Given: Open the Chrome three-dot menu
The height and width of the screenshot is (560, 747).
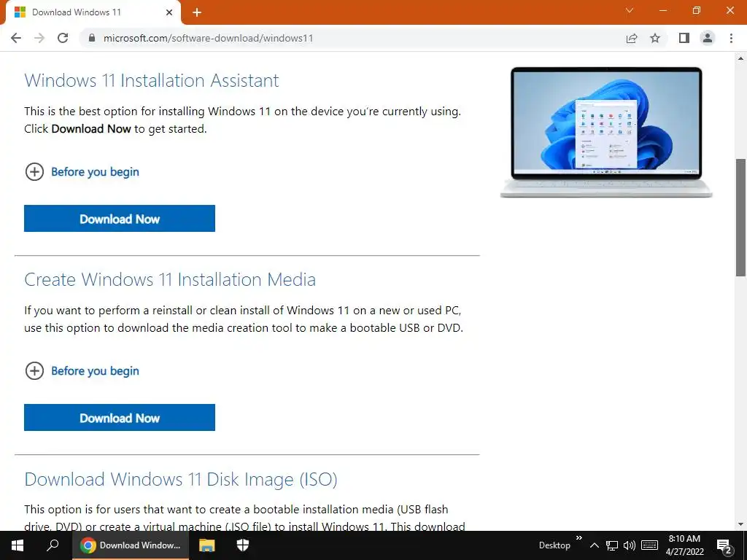Looking at the screenshot, I should pos(731,38).
